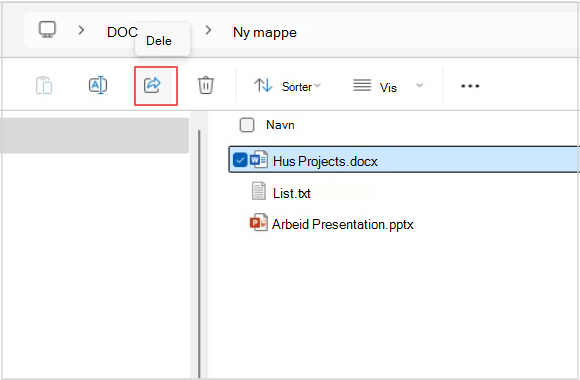This screenshot has height=380, width=580.
Task: Click the Word icon of Hus Projects.docx
Action: 259,160
